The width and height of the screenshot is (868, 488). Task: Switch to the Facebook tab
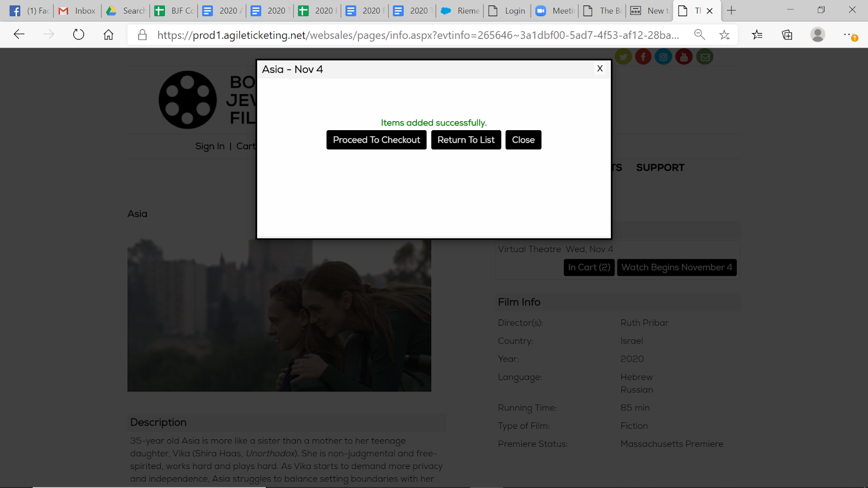click(x=30, y=10)
